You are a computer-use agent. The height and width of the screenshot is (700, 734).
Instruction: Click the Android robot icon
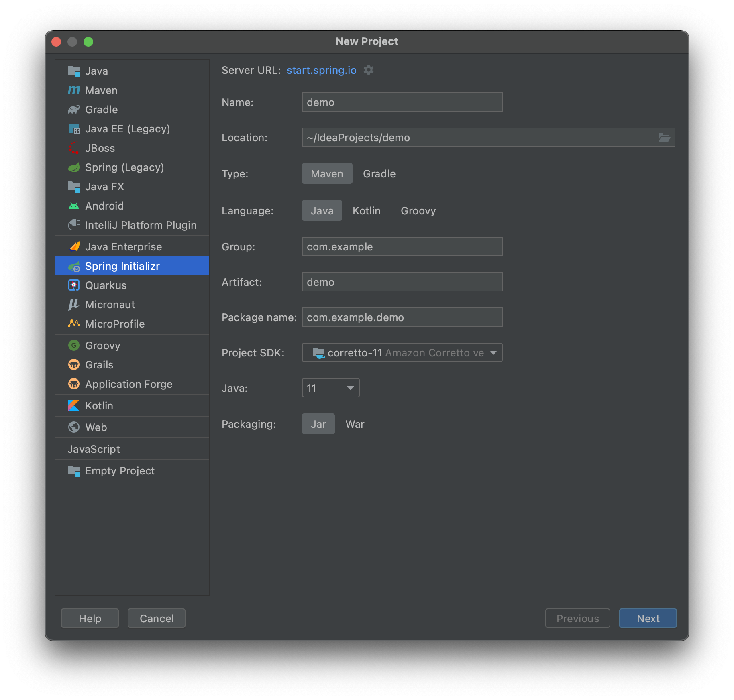click(x=74, y=206)
